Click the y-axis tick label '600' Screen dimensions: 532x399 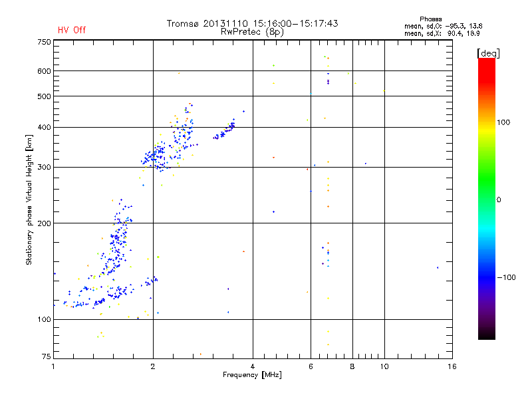click(44, 71)
